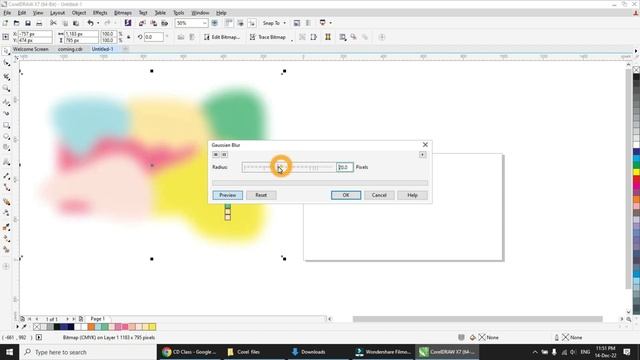The width and height of the screenshot is (640, 360).
Task: Toggle split preview pane in Gaussian Blur dialog
Action: click(224, 155)
